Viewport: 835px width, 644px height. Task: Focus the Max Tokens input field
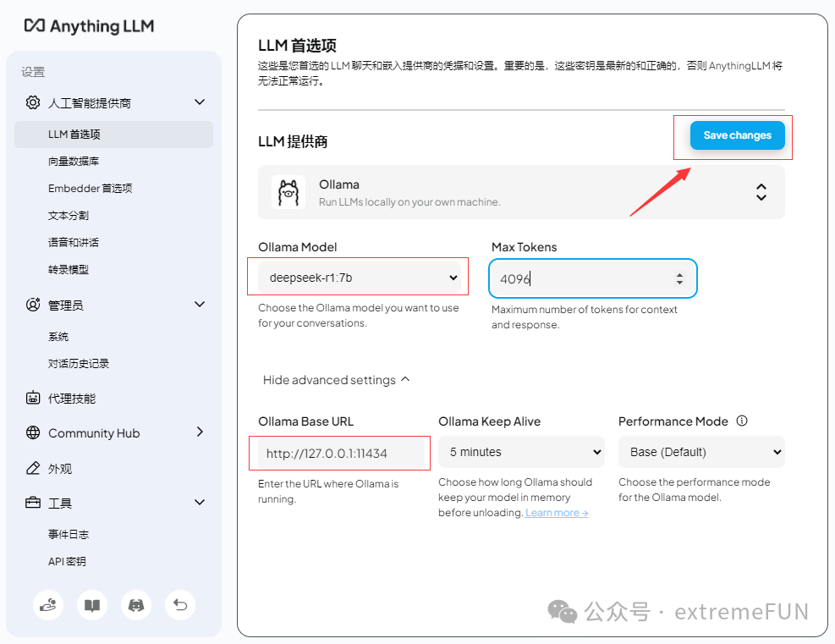click(593, 278)
